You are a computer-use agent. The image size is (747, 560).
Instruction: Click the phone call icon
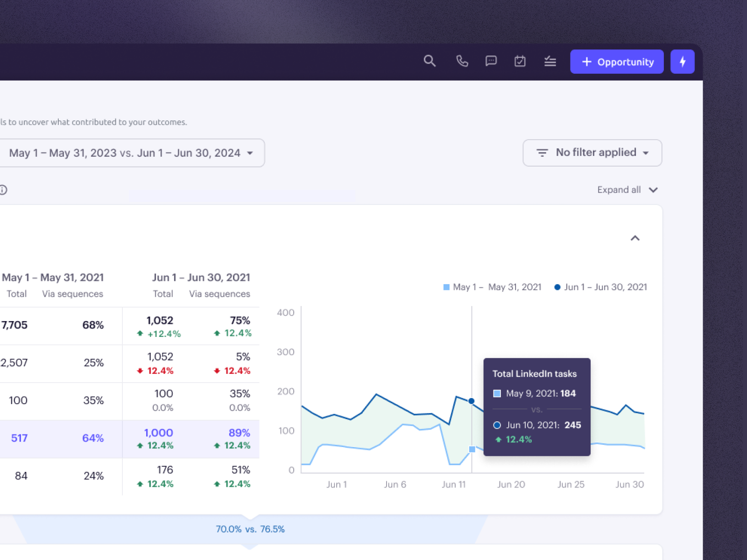tap(462, 61)
